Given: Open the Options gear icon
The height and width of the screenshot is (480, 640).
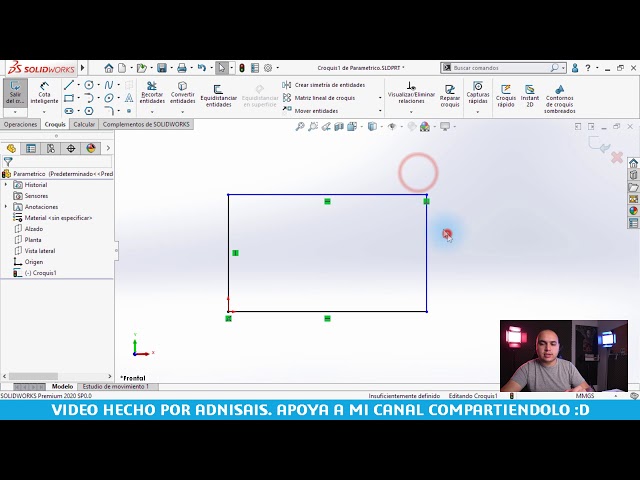Looking at the screenshot, I should pos(268,68).
